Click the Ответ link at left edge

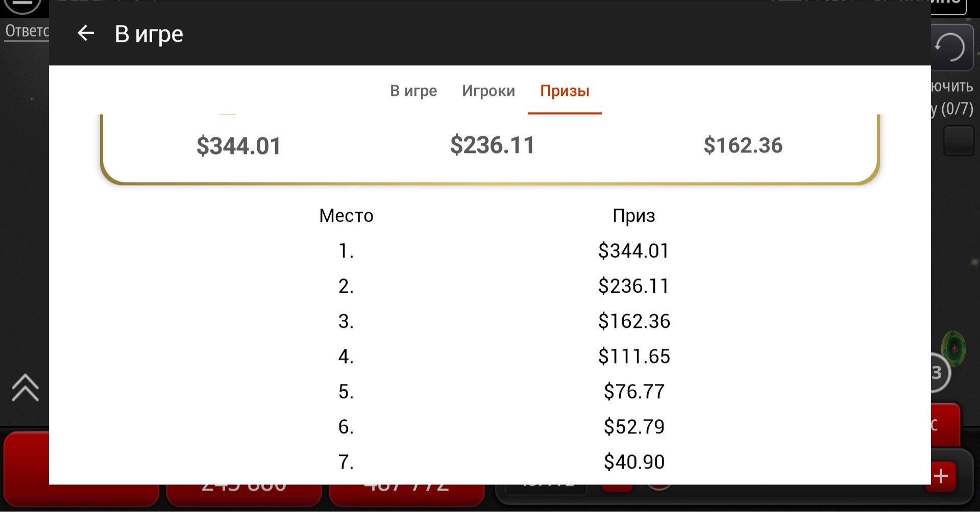pyautogui.click(x=27, y=31)
